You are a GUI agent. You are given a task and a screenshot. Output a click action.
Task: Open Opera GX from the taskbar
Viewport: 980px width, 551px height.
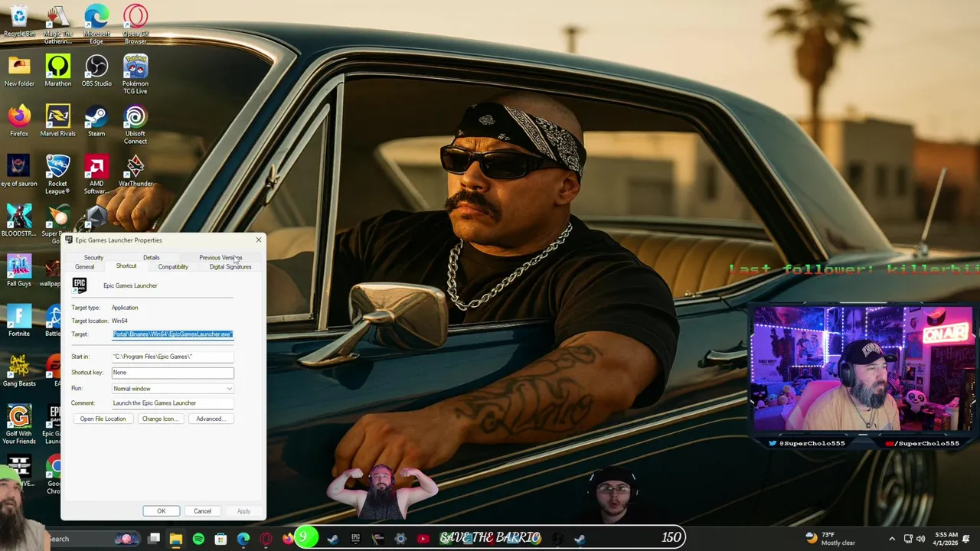coord(266,539)
